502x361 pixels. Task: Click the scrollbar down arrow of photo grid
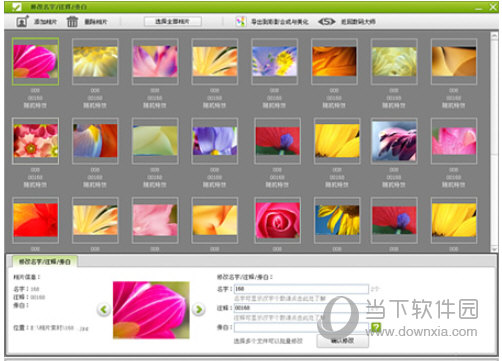(494, 249)
